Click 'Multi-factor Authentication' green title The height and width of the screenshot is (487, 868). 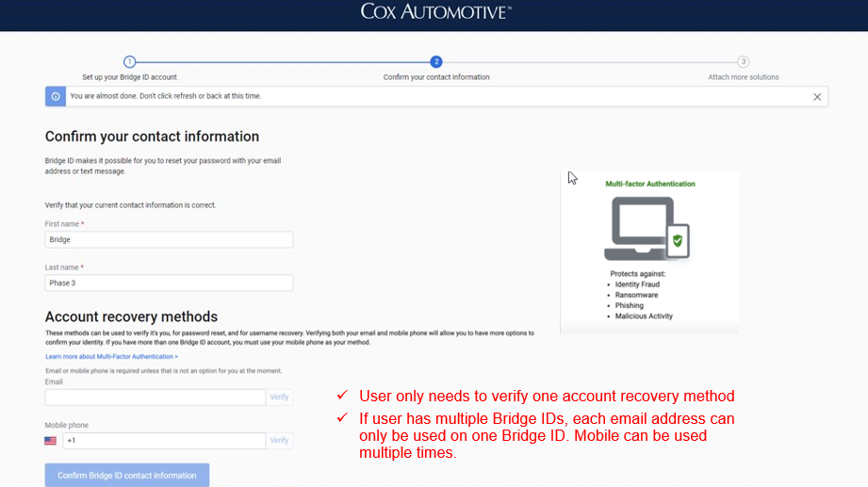(650, 184)
